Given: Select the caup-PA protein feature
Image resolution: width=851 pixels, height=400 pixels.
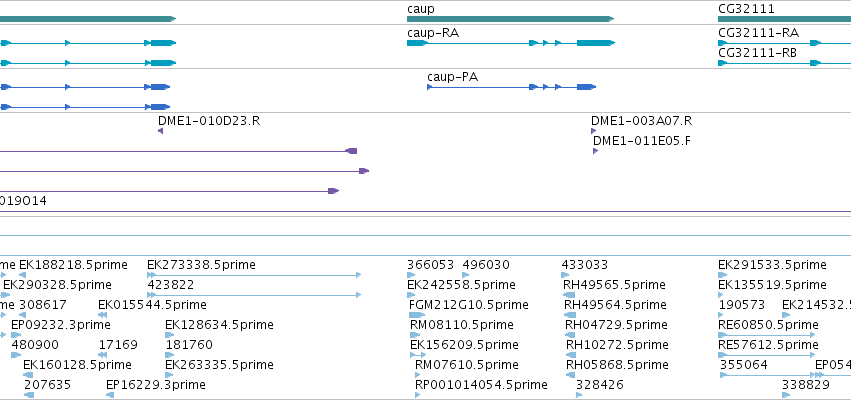Looking at the screenshot, I should (x=511, y=87).
